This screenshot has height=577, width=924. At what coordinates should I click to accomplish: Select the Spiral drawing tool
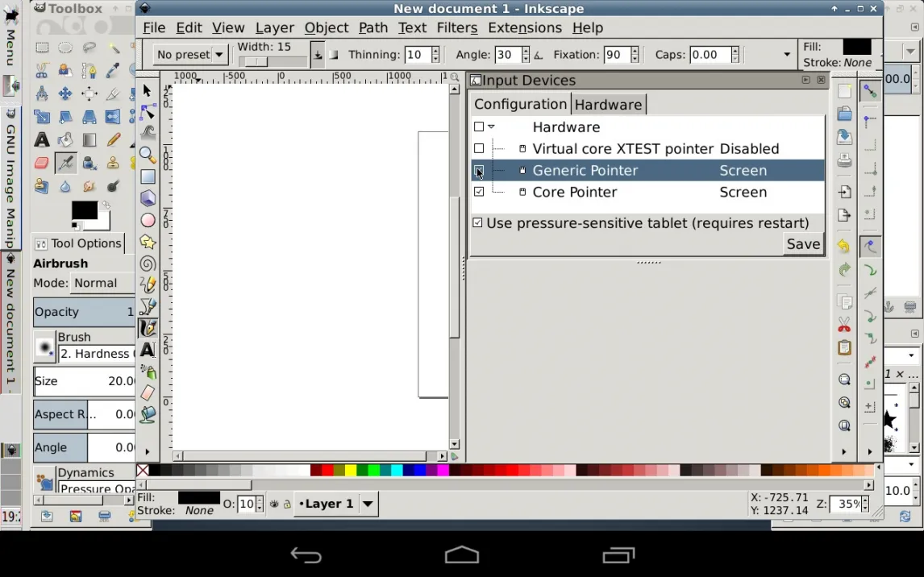[x=148, y=264]
